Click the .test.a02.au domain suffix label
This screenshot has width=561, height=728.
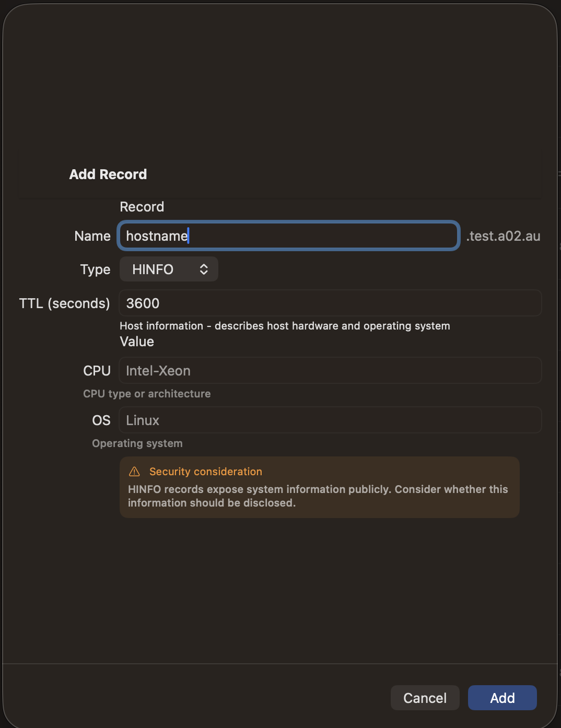(504, 236)
